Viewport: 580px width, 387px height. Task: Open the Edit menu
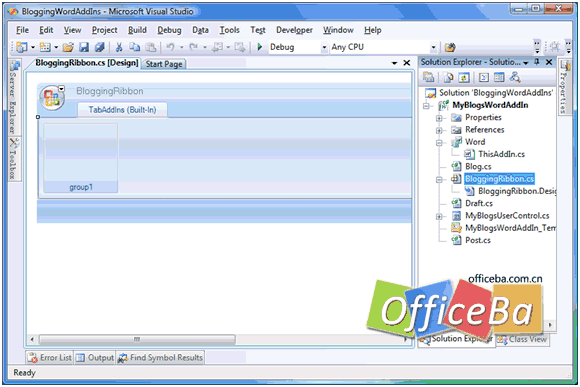click(x=46, y=30)
